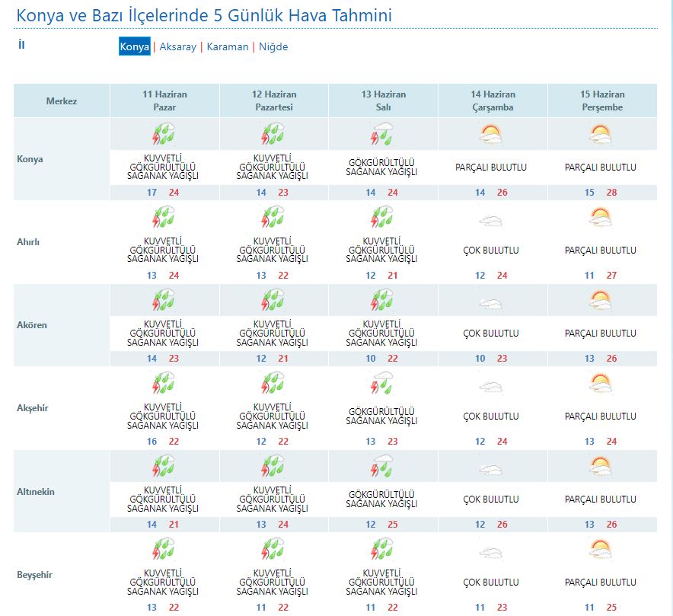Select the Konya province tab
673x616 pixels.
135,46
